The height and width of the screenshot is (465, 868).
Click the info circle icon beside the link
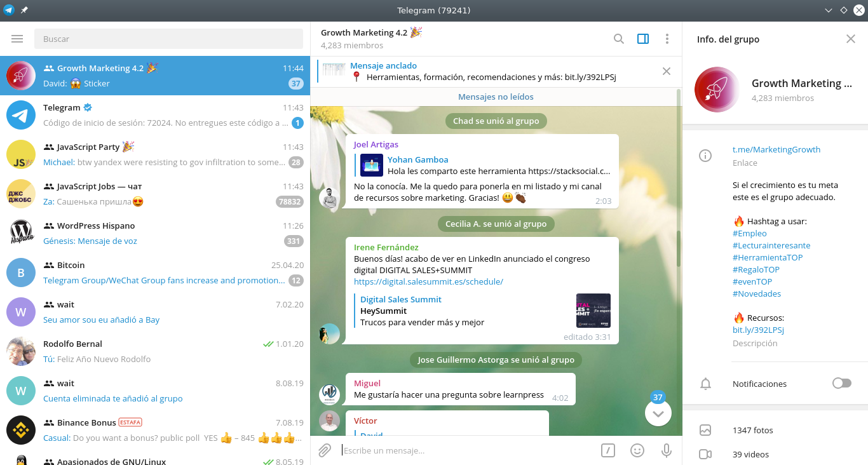click(x=705, y=156)
